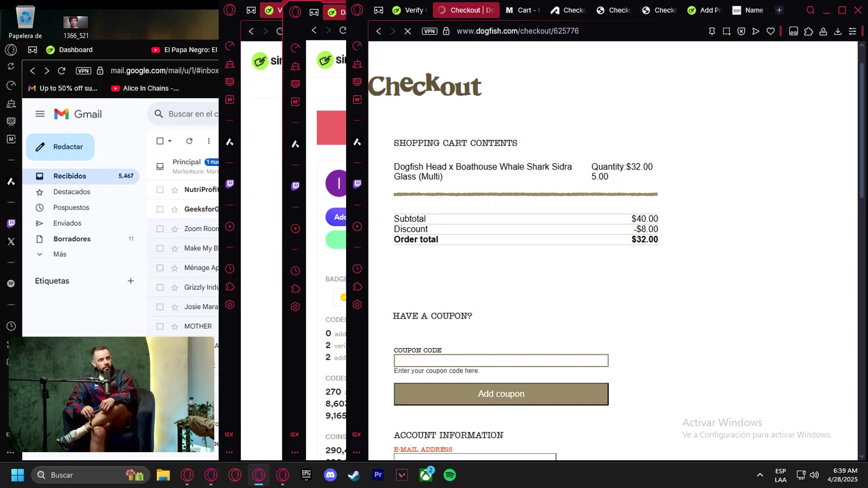Open downloads icon in checkout window toolbar
This screenshot has height=488, width=868.
[838, 31]
